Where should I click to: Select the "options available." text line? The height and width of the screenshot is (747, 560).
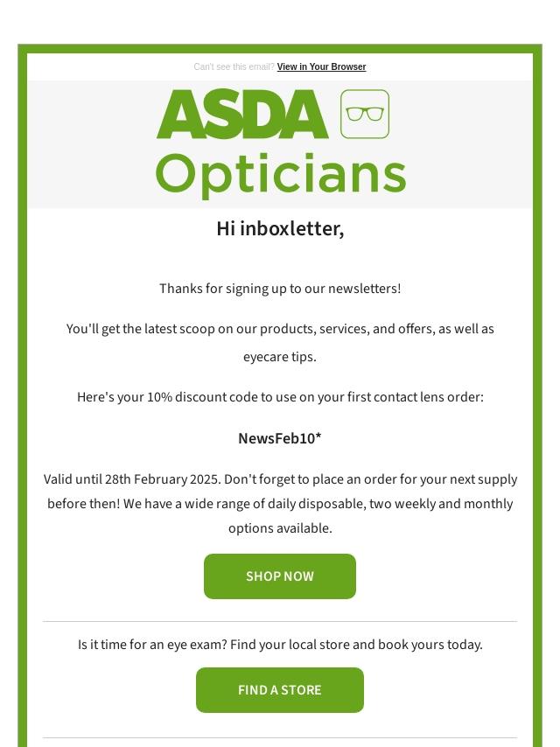pyautogui.click(x=280, y=528)
